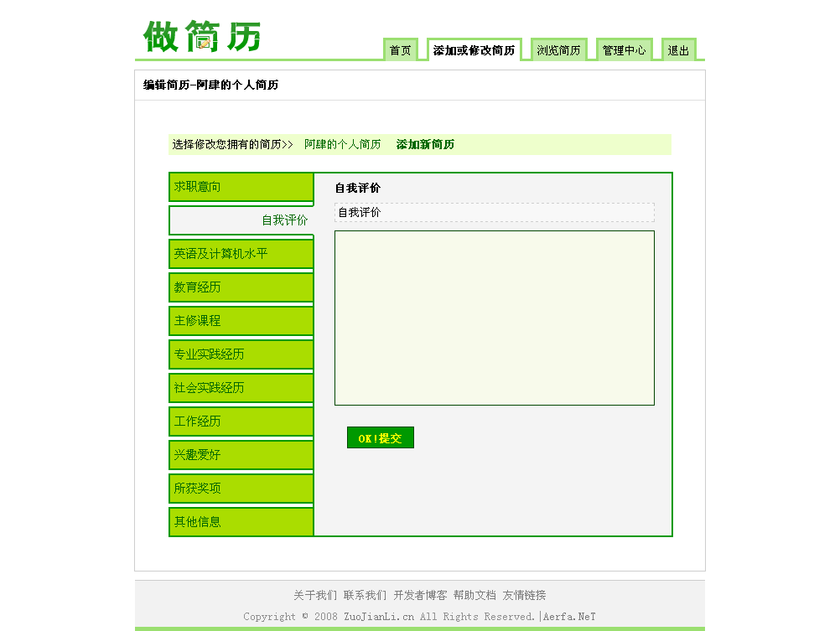Focus the large self-evaluation text area
This screenshot has width=840, height=631.
coord(495,318)
